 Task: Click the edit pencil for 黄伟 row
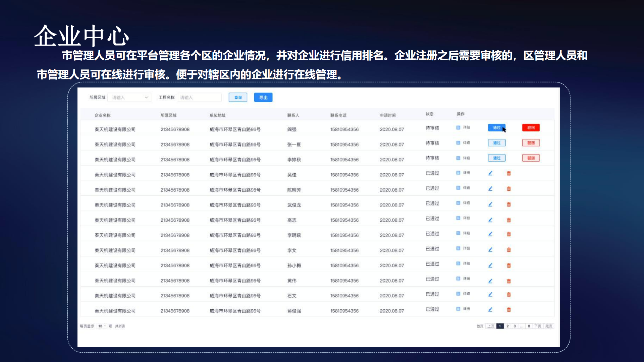point(490,281)
